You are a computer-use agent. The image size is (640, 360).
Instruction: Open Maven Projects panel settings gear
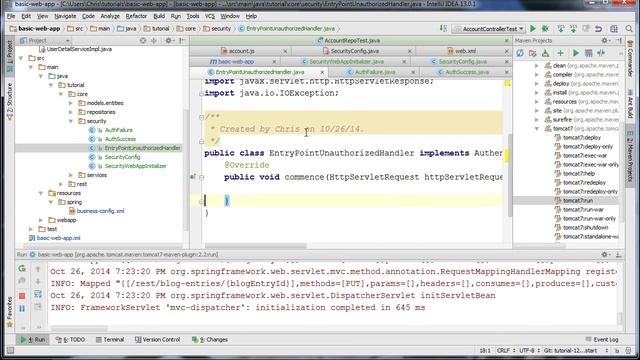tap(604, 40)
